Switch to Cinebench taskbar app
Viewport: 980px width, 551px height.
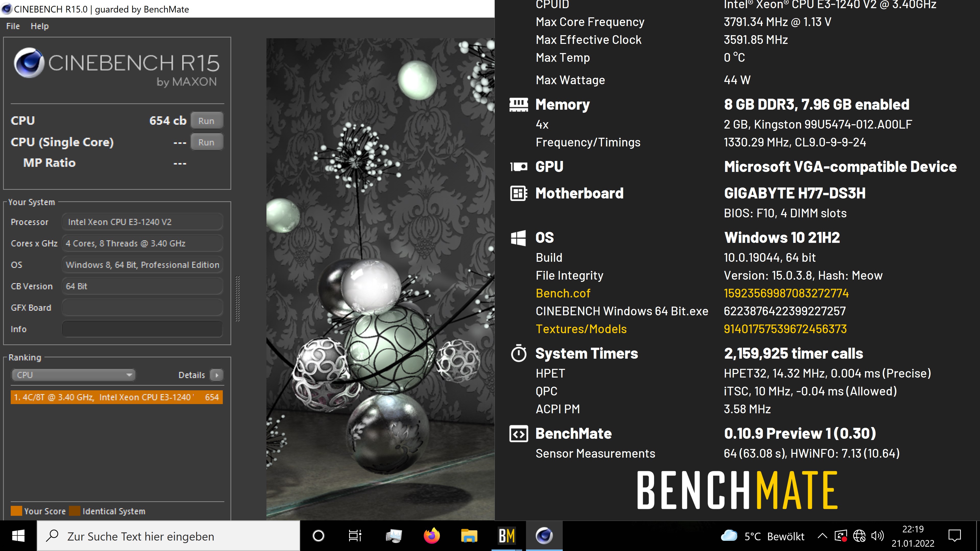pyautogui.click(x=544, y=536)
